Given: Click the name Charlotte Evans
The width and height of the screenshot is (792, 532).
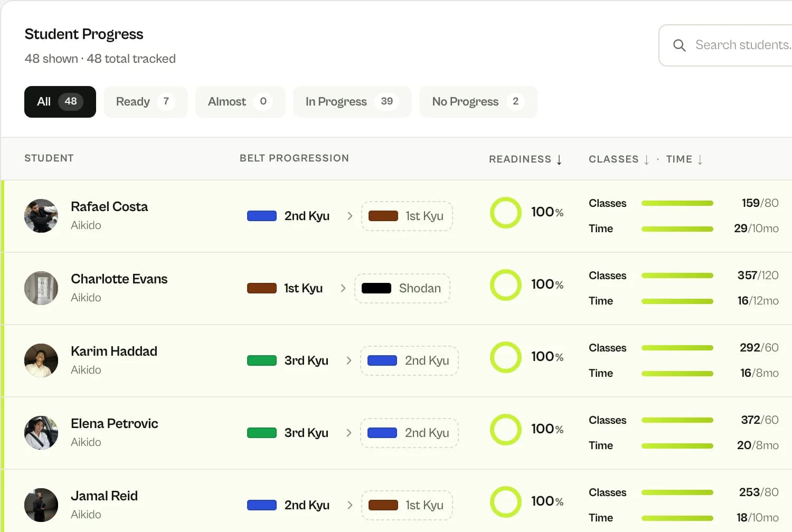Looking at the screenshot, I should [x=119, y=279].
